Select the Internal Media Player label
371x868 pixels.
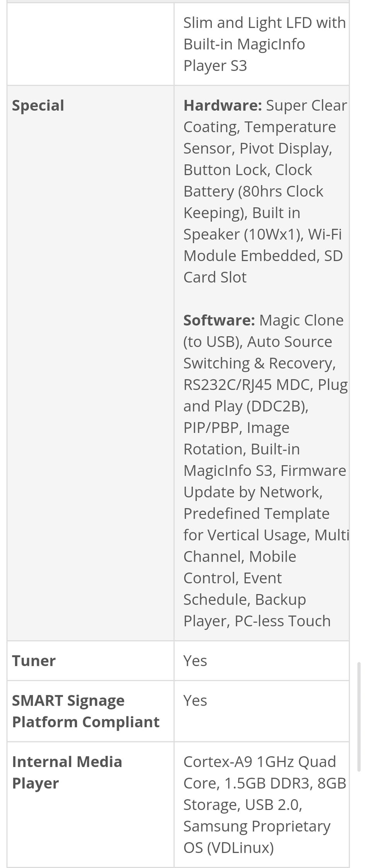pyautogui.click(x=67, y=772)
